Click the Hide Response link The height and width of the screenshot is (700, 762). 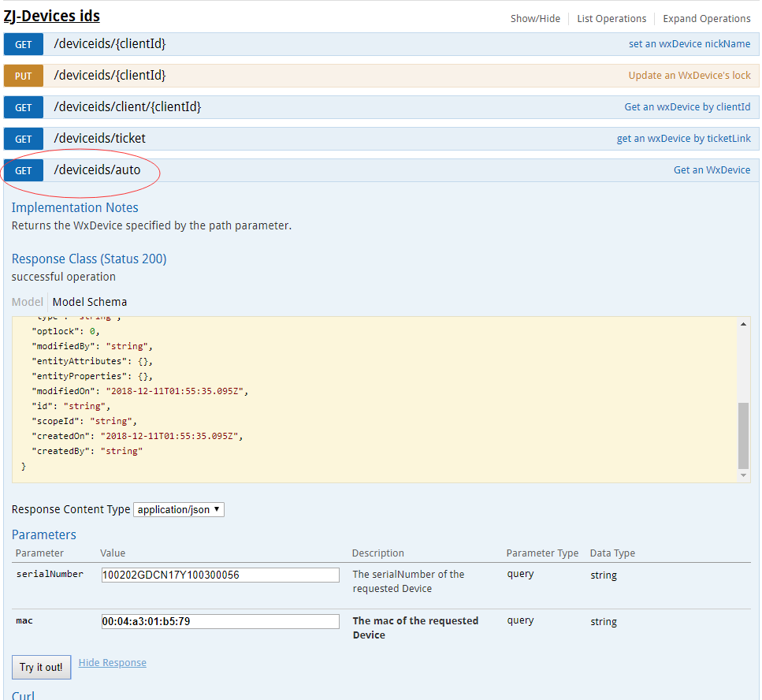click(x=112, y=663)
